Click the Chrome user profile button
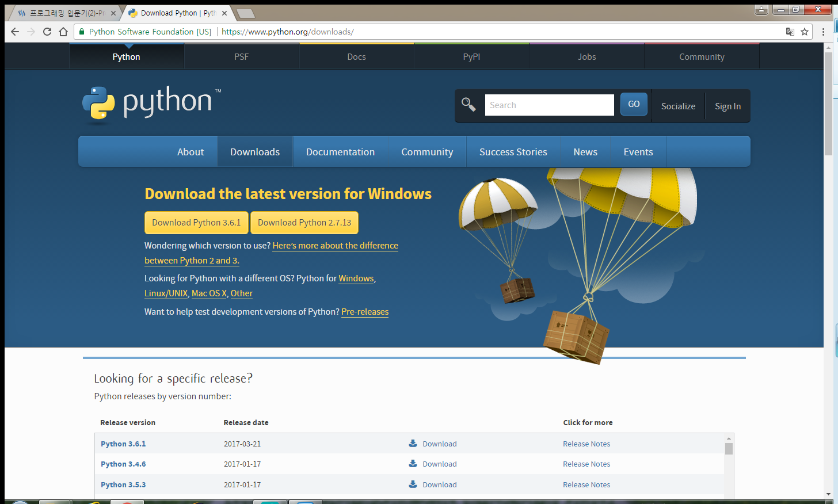Viewport: 838px width, 504px height. click(761, 9)
